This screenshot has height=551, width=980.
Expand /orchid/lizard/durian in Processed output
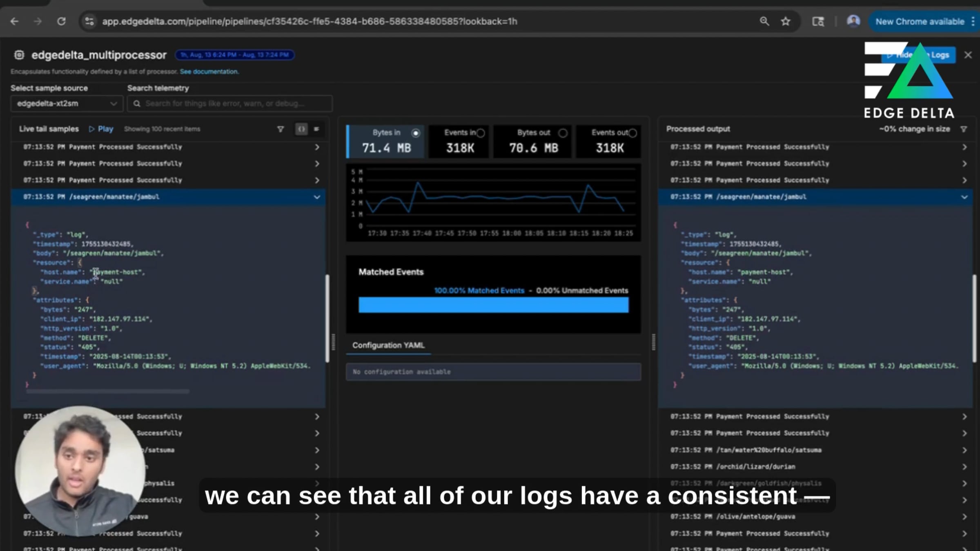[964, 467]
